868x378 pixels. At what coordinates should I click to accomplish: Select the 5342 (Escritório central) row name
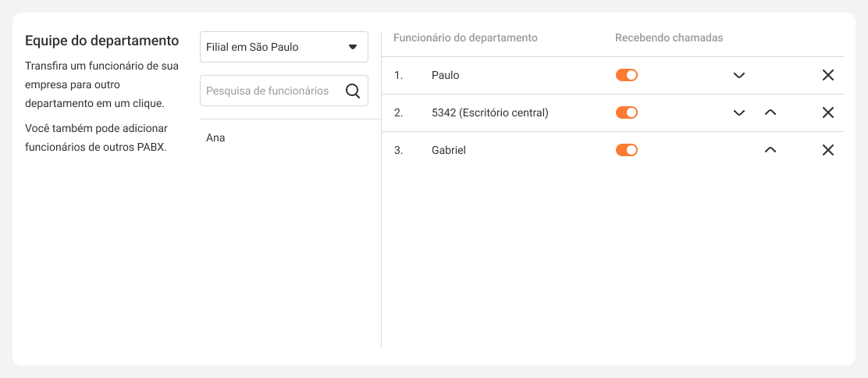(x=489, y=113)
